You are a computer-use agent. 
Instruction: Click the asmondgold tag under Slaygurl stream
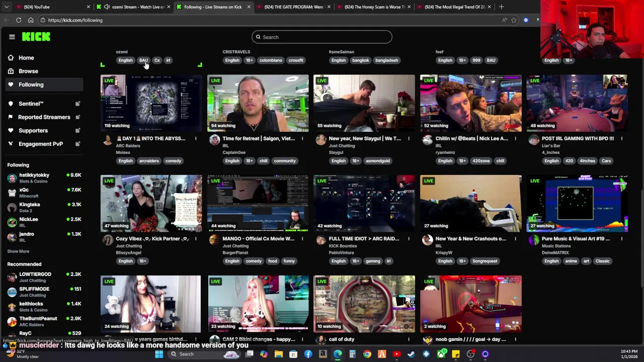(x=377, y=161)
